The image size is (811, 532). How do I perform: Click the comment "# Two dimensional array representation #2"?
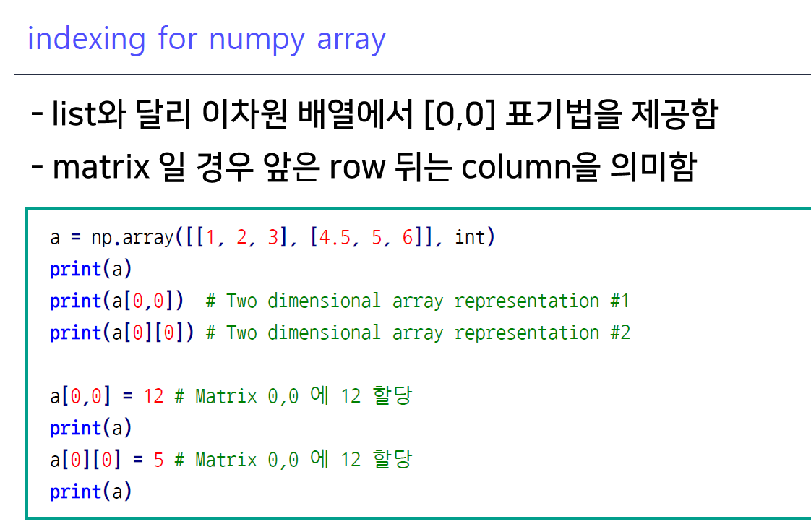418,332
